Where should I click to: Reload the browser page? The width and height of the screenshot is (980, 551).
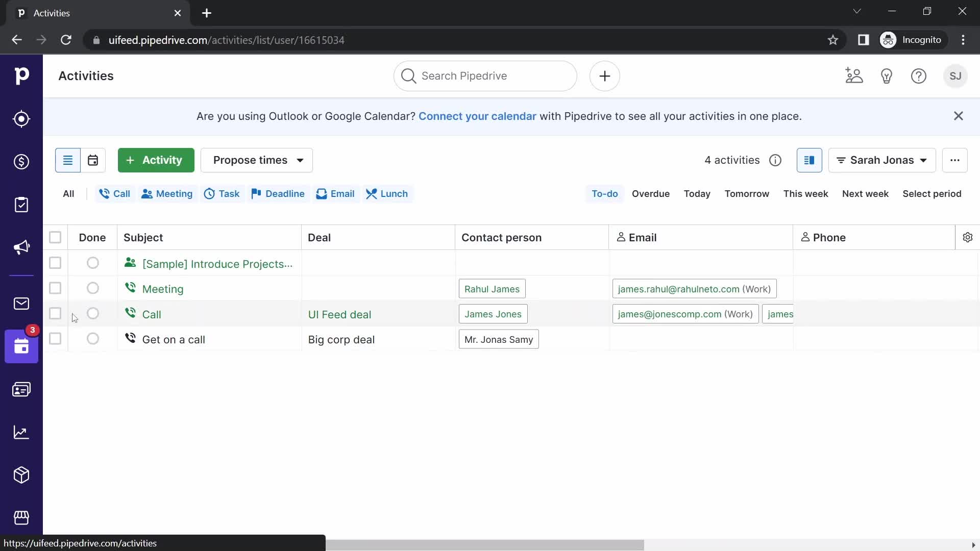[66, 40]
